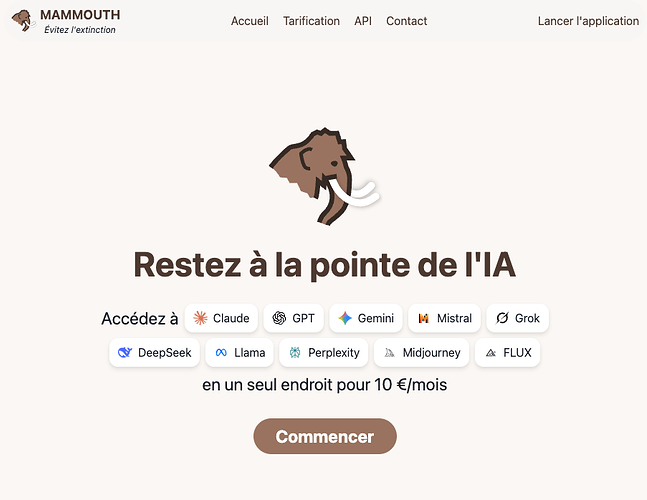Click the MAMMOUTH brand name text
This screenshot has height=500, width=647.
pos(80,15)
